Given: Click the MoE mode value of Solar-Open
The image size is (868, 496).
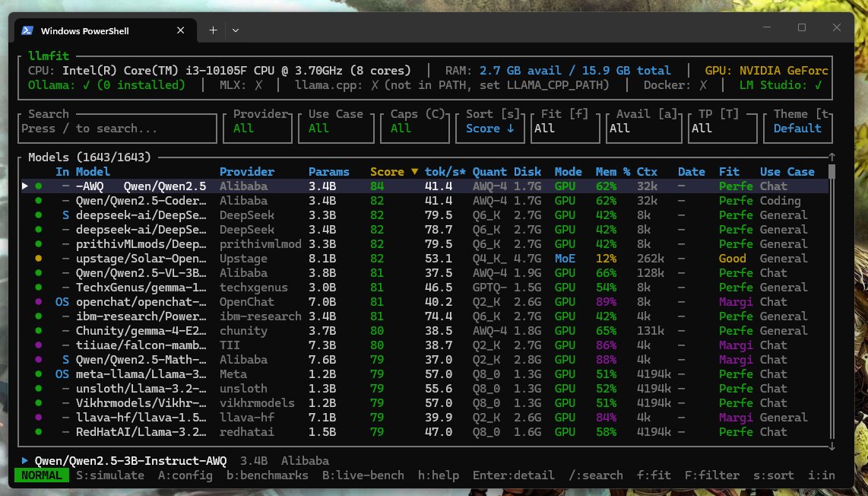Looking at the screenshot, I should (565, 258).
